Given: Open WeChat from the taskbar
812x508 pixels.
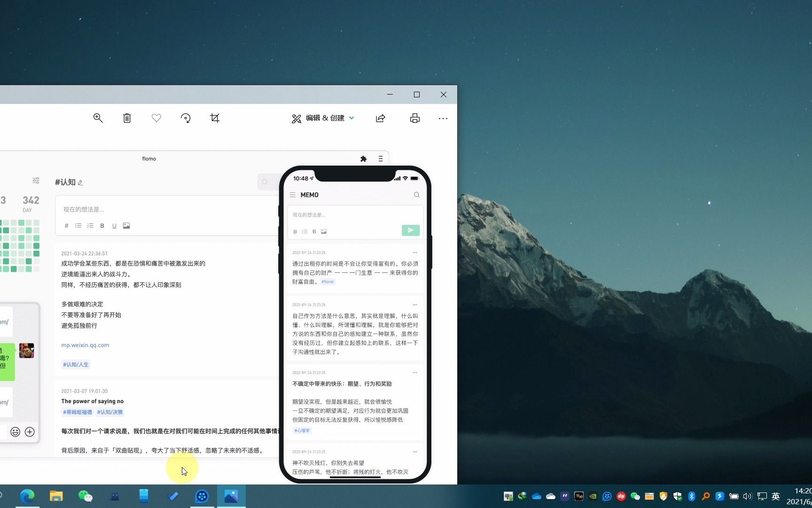Looking at the screenshot, I should pos(85,496).
